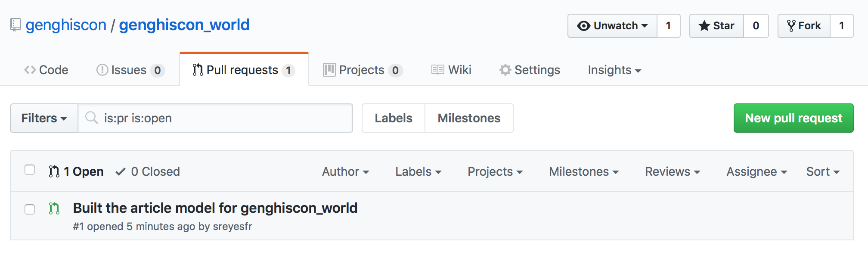Expand the Labels filter dropdown in list header
The width and height of the screenshot is (868, 255).
pos(418,171)
